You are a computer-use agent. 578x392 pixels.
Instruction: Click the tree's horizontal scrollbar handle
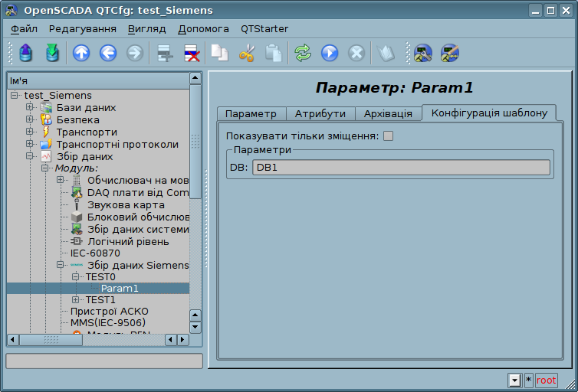point(51,339)
